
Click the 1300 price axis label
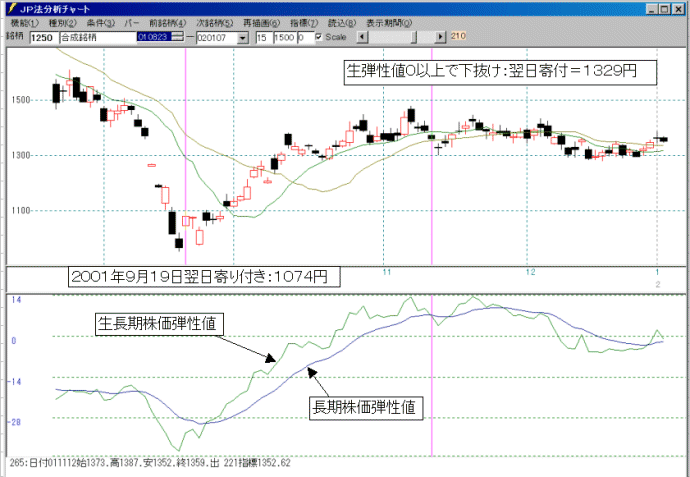tap(21, 155)
